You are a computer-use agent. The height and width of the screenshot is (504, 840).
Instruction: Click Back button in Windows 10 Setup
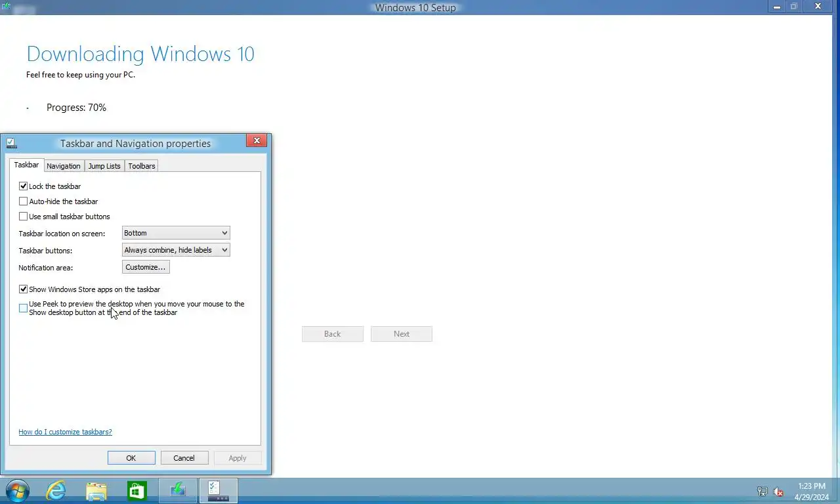333,334
